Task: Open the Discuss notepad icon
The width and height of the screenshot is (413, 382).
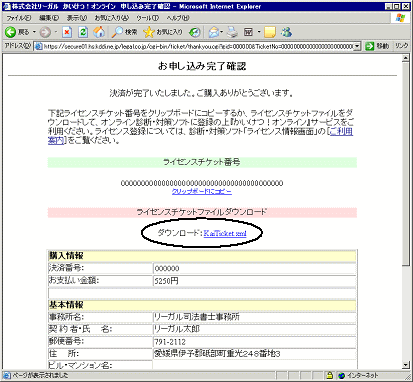Action: (x=270, y=32)
